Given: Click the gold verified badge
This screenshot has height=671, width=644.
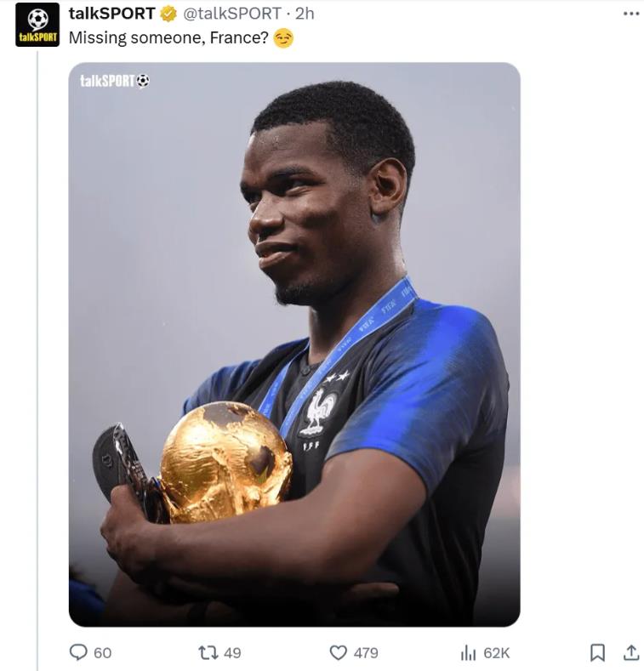Looking at the screenshot, I should click(168, 14).
